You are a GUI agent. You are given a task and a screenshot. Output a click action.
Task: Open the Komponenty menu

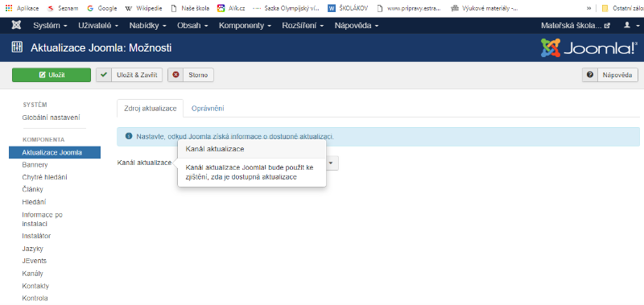pyautogui.click(x=245, y=26)
